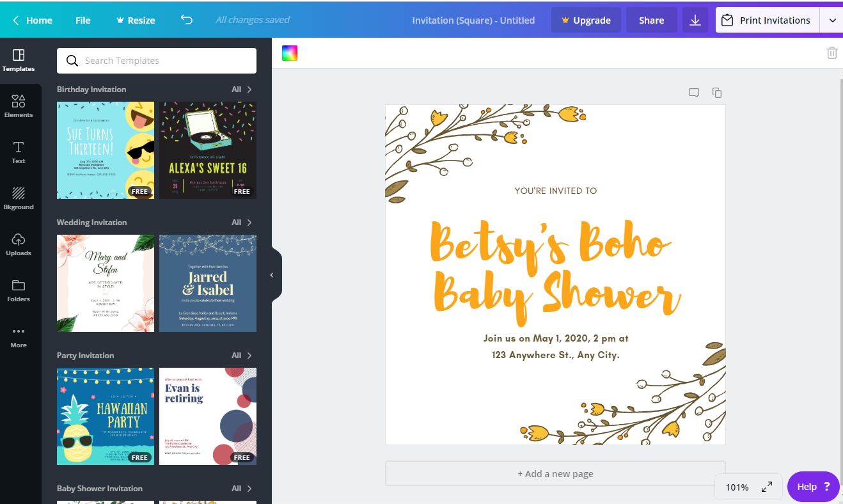Open the Elements sidebar panel
This screenshot has height=504, width=843.
(x=19, y=106)
